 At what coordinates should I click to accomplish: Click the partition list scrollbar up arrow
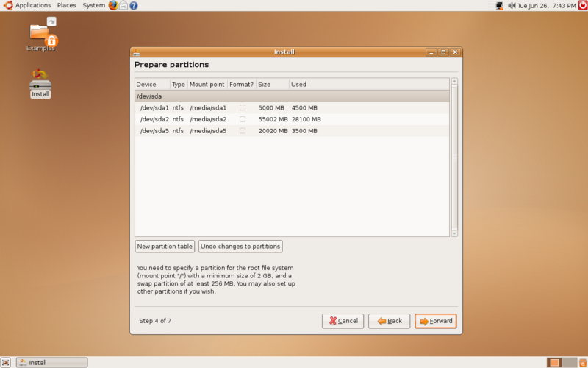tap(454, 81)
